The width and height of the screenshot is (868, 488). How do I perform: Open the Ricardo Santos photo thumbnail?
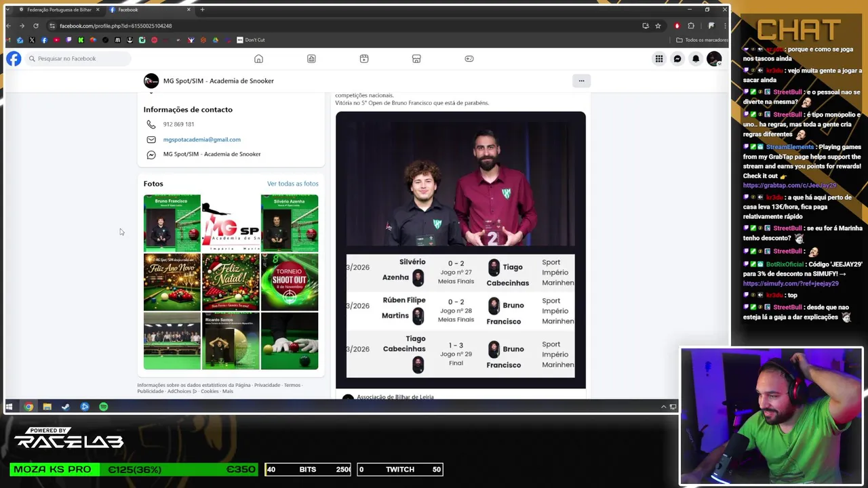point(231,340)
